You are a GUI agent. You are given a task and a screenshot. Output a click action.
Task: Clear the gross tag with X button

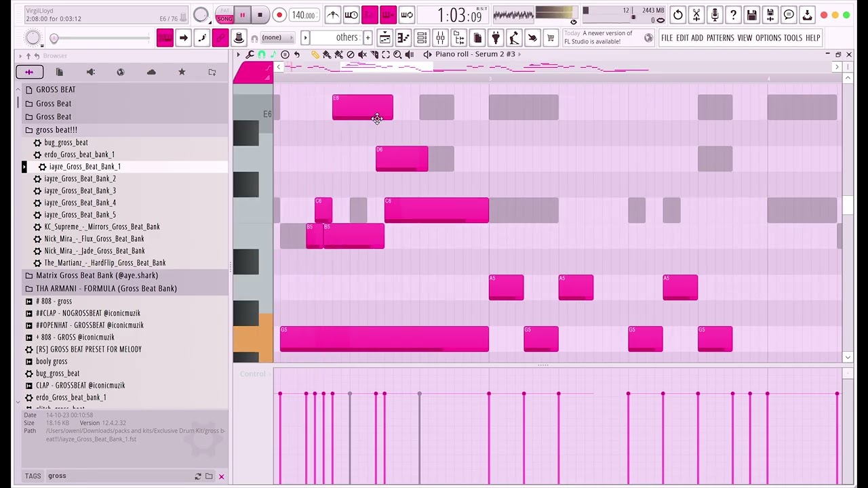coord(221,476)
